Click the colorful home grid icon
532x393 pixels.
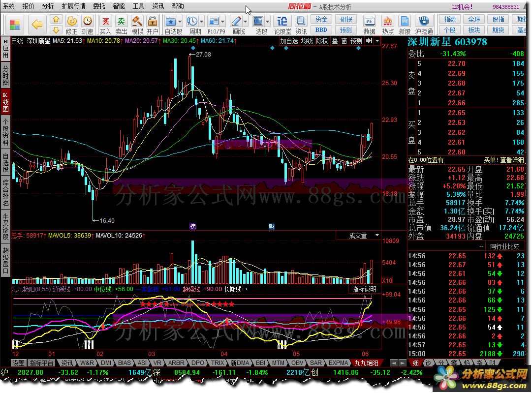[14, 25]
